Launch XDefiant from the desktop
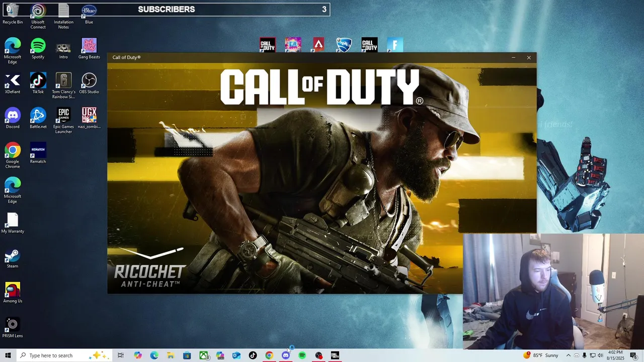The height and width of the screenshot is (362, 644). 13,83
